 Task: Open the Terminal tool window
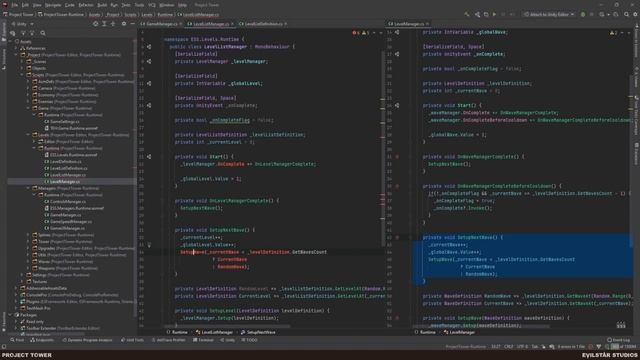pyautogui.click(x=203, y=340)
